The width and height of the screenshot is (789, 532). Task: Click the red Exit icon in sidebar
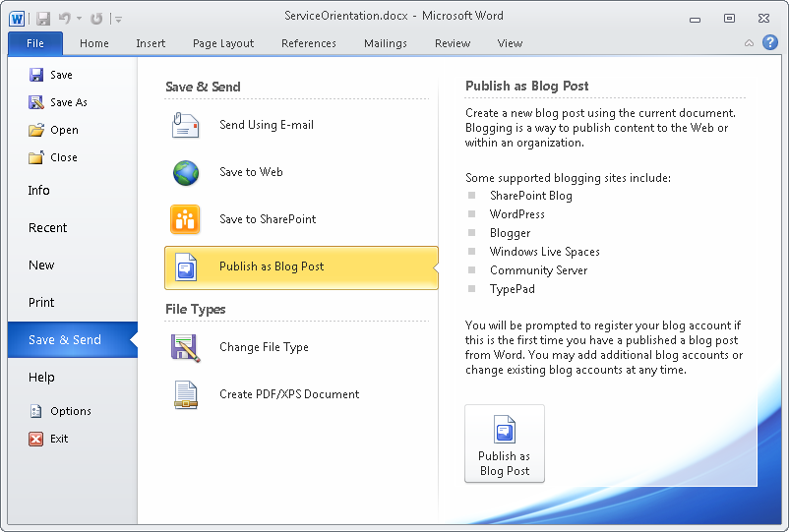(35, 439)
